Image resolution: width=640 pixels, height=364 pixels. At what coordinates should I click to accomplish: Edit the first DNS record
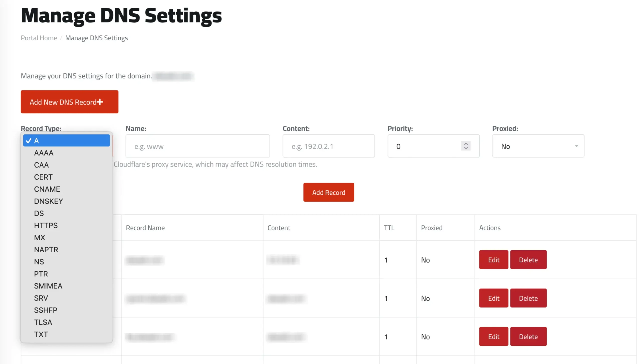[493, 260]
